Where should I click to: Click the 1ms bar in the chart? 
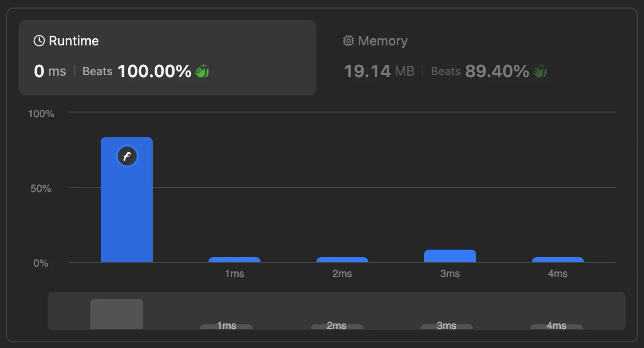pyautogui.click(x=235, y=260)
